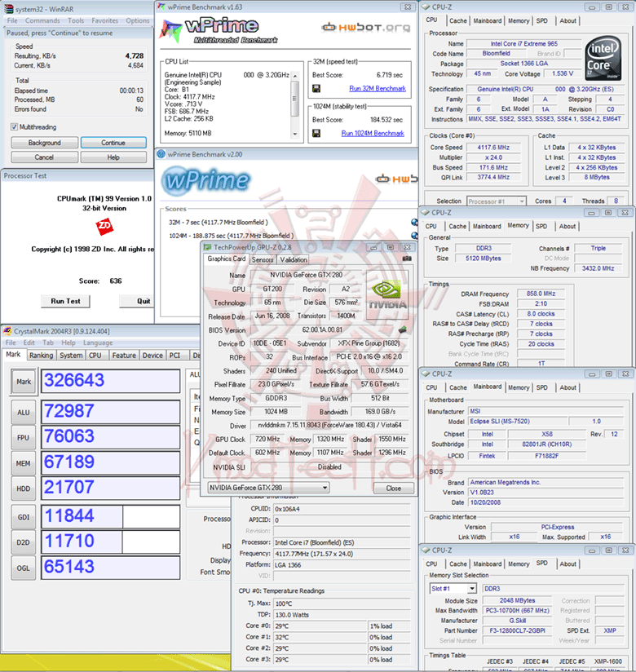The image size is (636, 672).
Task: Open the HWBOT.org logo in wPrime v1.63
Action: (x=366, y=28)
